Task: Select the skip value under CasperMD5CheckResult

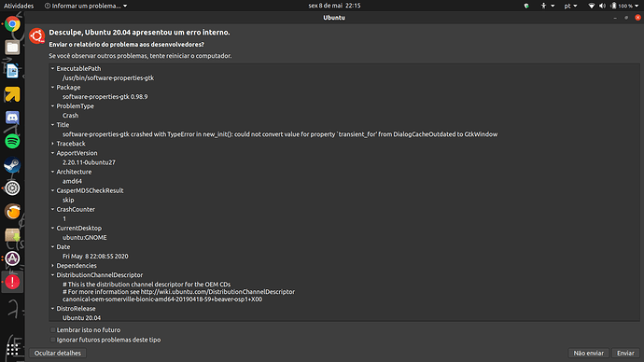Action: pyautogui.click(x=68, y=201)
